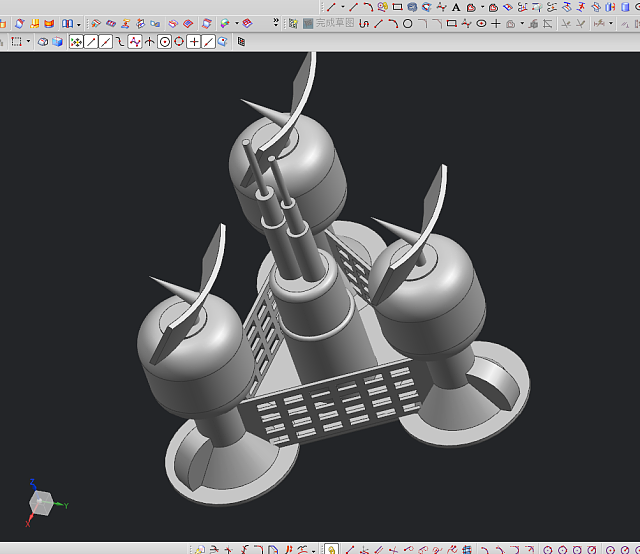Toggle the Point on Face snap option
Viewport: 640px width, 554px height.
click(x=222, y=42)
